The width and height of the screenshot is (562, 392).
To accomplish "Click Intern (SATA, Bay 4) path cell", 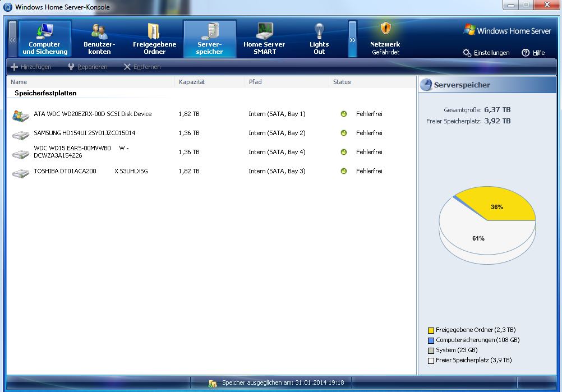I will 277,152.
